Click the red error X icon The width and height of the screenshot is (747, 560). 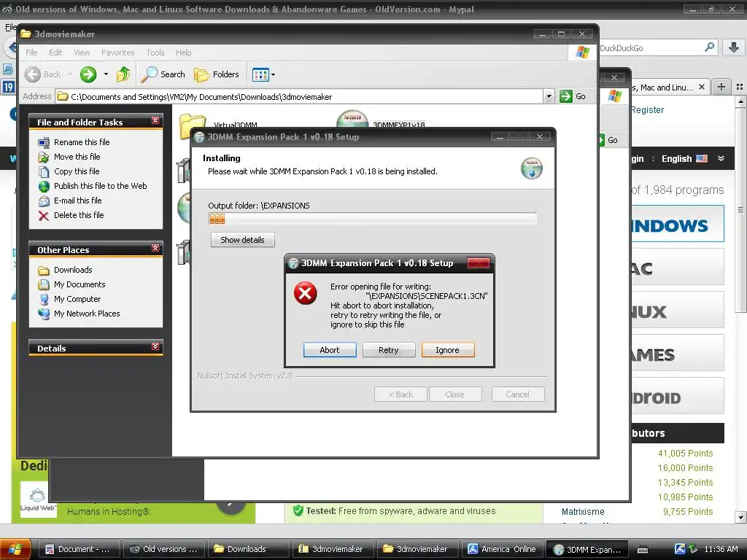coord(306,293)
